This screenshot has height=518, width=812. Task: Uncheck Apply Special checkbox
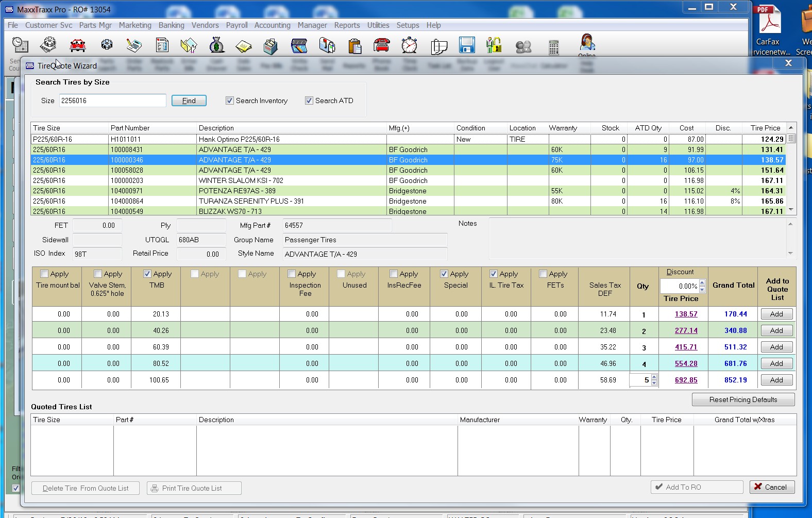point(444,274)
